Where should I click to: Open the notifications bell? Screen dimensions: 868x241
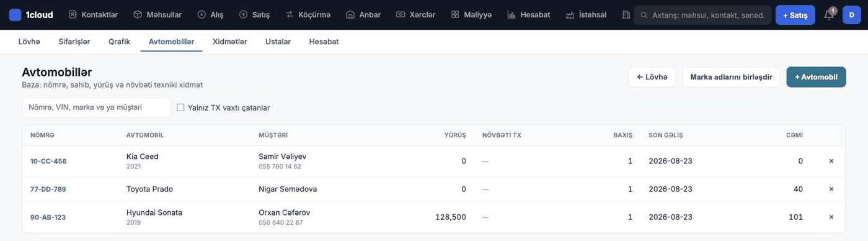pyautogui.click(x=829, y=15)
